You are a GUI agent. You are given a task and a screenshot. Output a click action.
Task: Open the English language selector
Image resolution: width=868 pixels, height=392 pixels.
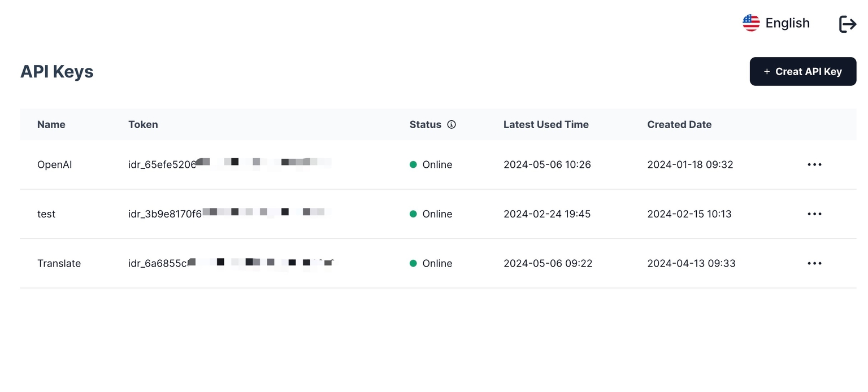pos(787,23)
